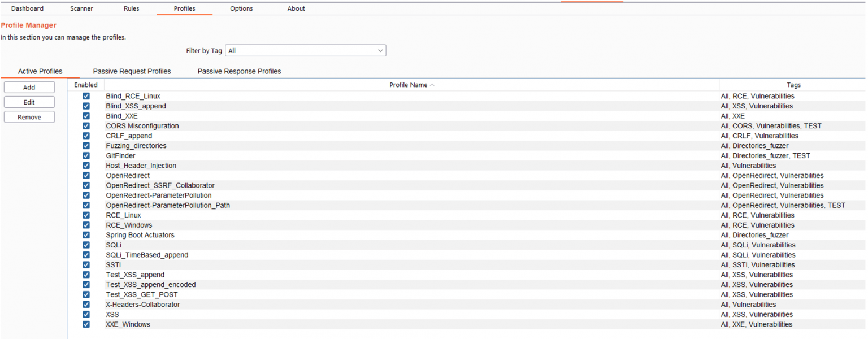Uncheck the CORS Misconfiguration profile
This screenshot has width=868, height=339.
(x=86, y=125)
